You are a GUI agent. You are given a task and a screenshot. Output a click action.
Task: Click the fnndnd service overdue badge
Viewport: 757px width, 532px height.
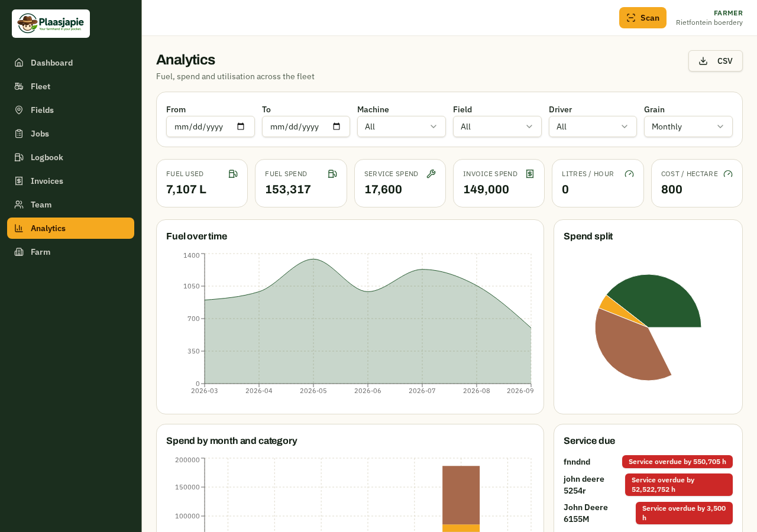click(677, 462)
